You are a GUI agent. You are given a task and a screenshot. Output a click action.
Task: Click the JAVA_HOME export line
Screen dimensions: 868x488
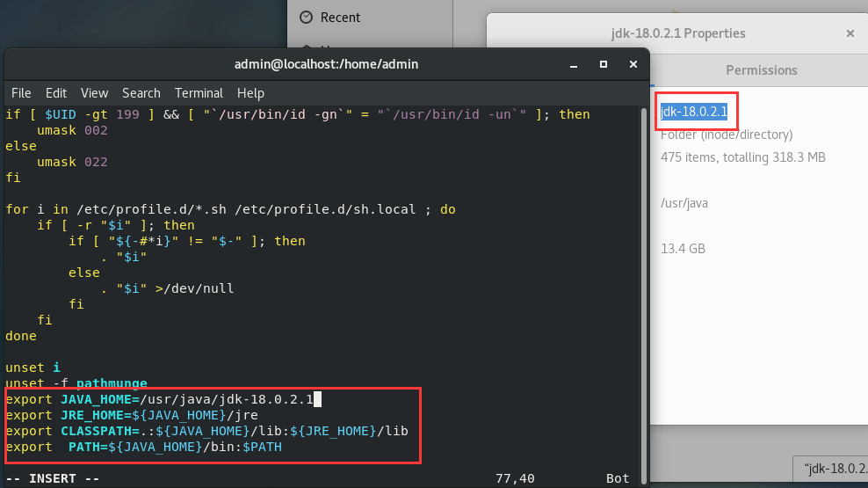tap(163, 399)
